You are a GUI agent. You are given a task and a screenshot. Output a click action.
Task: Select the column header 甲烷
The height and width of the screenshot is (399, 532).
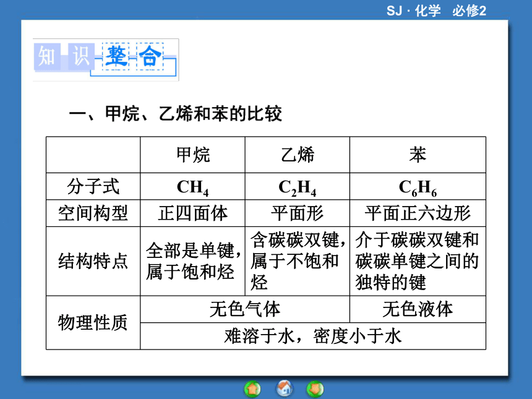click(193, 155)
